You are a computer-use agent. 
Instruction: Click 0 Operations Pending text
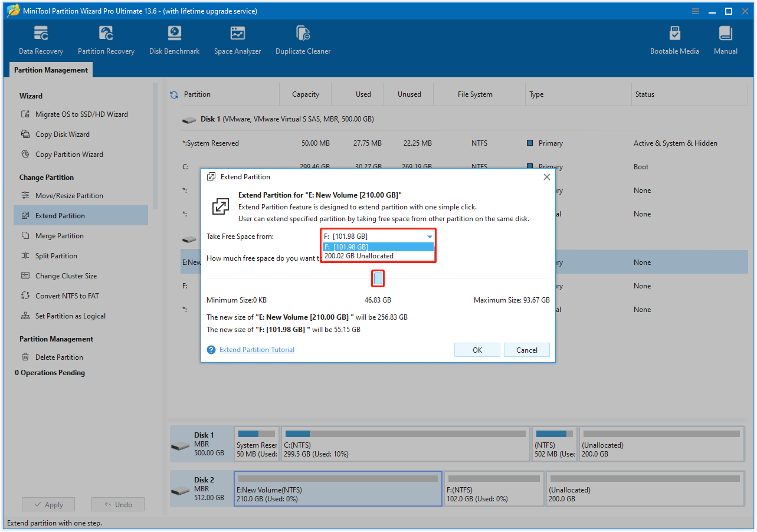pyautogui.click(x=50, y=373)
